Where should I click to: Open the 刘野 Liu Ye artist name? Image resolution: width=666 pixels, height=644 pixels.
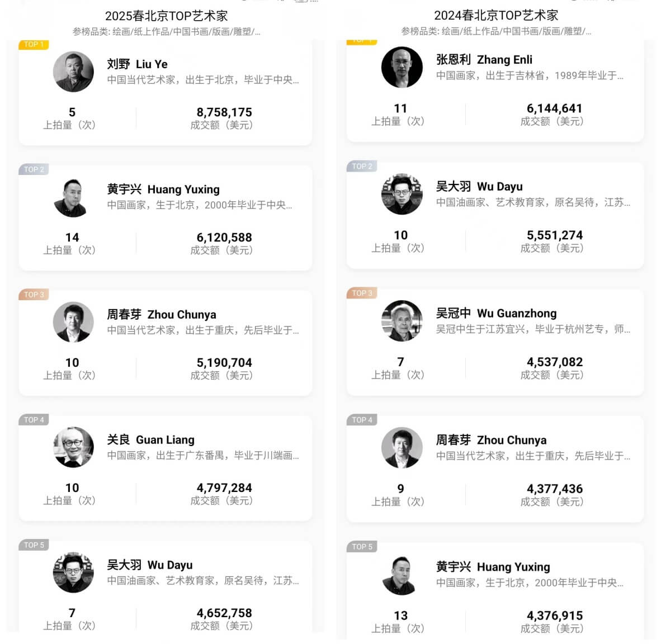pyautogui.click(x=137, y=64)
